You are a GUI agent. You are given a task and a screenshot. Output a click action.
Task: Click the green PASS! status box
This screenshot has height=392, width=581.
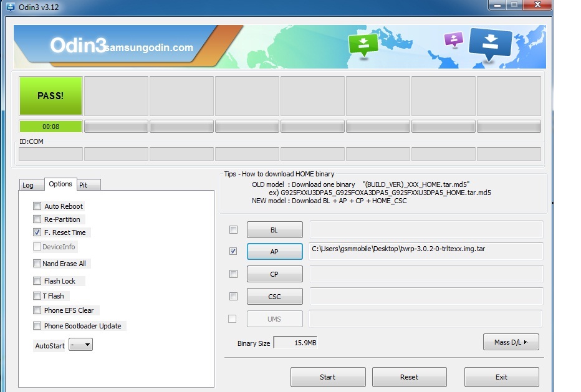[x=50, y=95]
